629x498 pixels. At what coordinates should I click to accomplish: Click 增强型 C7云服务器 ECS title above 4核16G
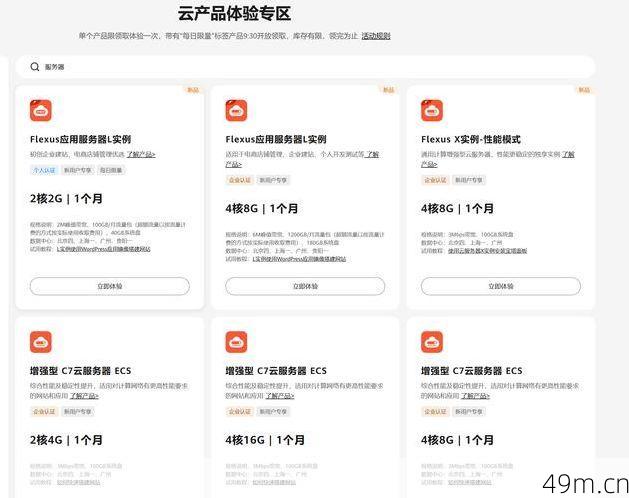point(276,371)
